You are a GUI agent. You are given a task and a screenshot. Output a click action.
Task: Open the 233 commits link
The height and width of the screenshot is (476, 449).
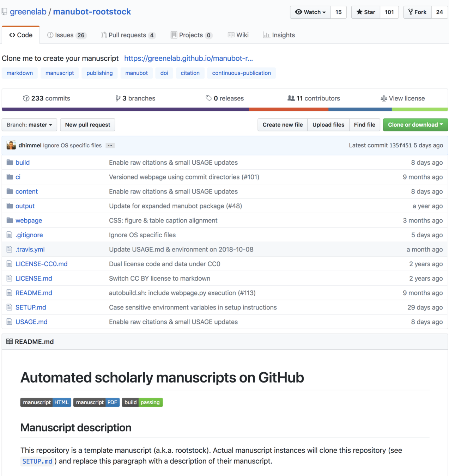click(47, 98)
